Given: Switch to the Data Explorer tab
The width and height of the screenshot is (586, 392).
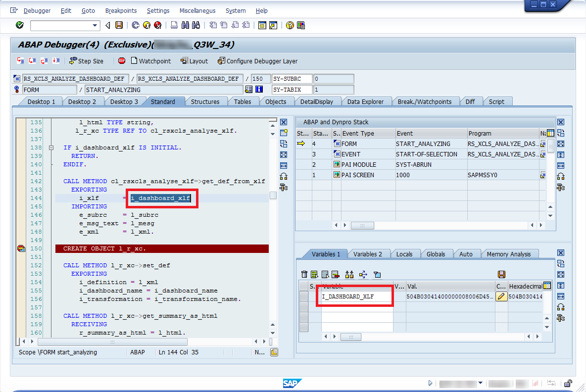Looking at the screenshot, I should coord(365,101).
